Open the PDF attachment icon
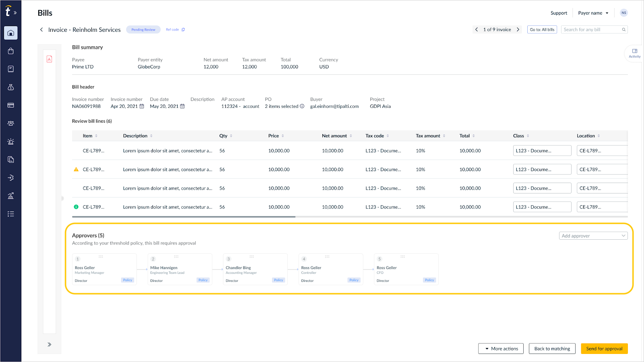This screenshot has height=362, width=644. pyautogui.click(x=49, y=59)
